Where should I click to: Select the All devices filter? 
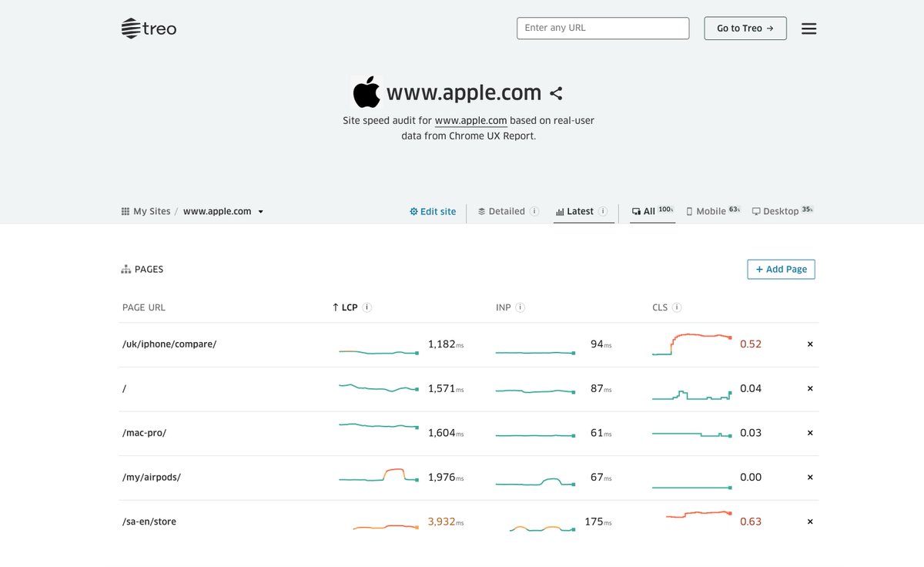pos(652,211)
